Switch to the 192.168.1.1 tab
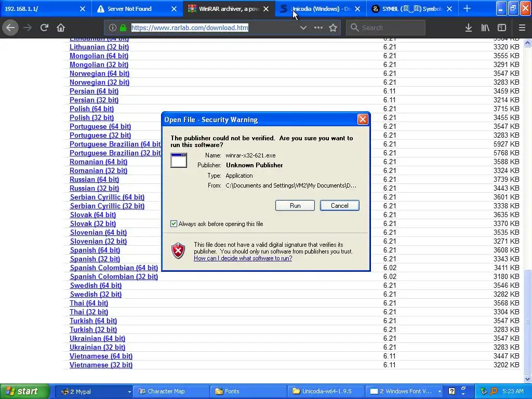 pos(41,9)
